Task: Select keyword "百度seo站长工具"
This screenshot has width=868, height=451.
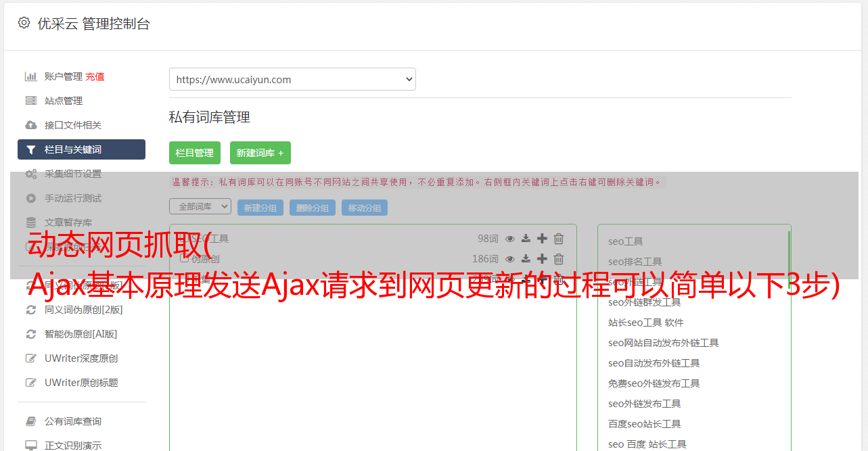Action: [x=645, y=424]
